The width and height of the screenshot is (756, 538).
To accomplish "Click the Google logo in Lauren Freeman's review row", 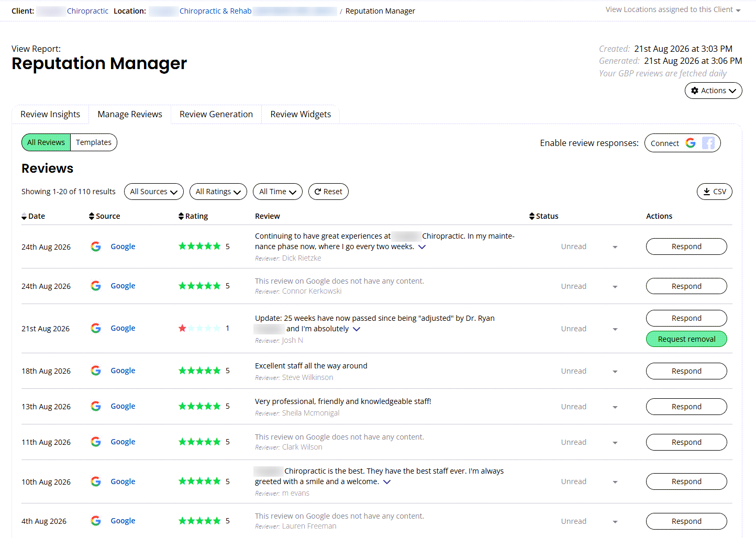I will tap(96, 521).
